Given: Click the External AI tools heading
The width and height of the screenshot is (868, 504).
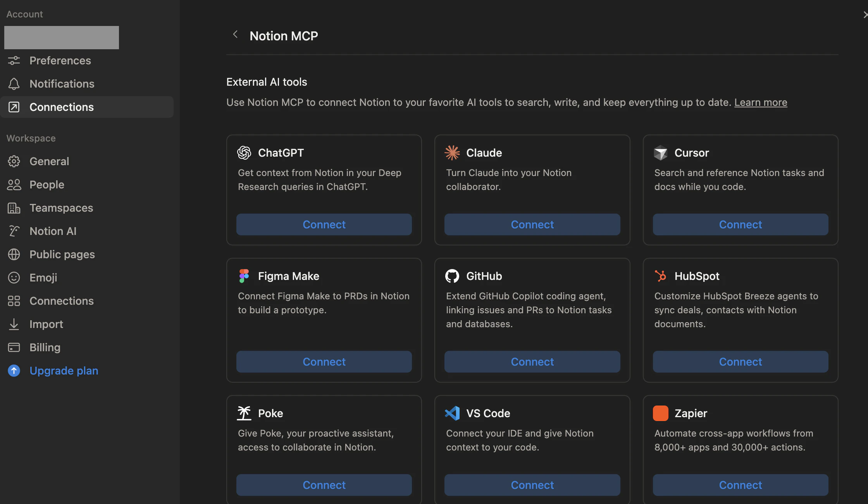Looking at the screenshot, I should 267,82.
